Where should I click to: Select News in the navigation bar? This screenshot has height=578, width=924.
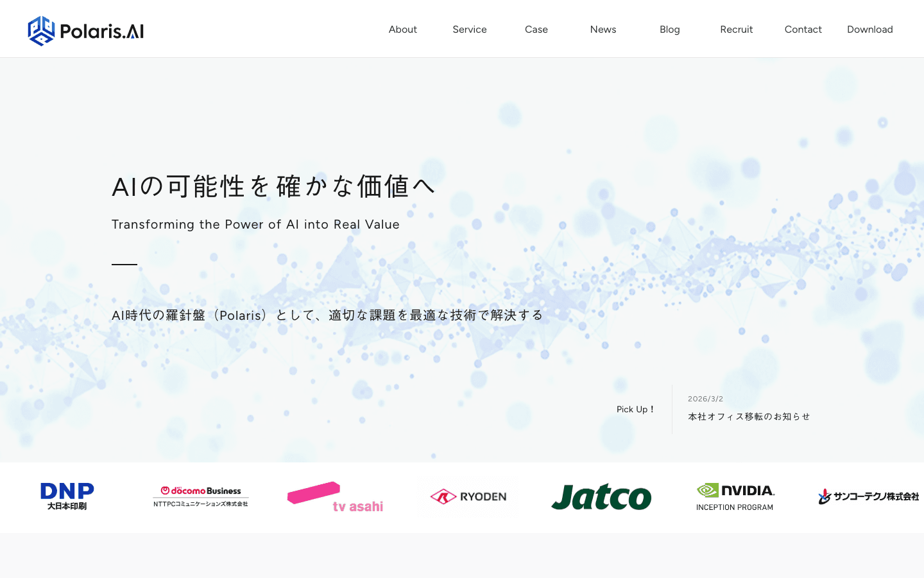603,30
